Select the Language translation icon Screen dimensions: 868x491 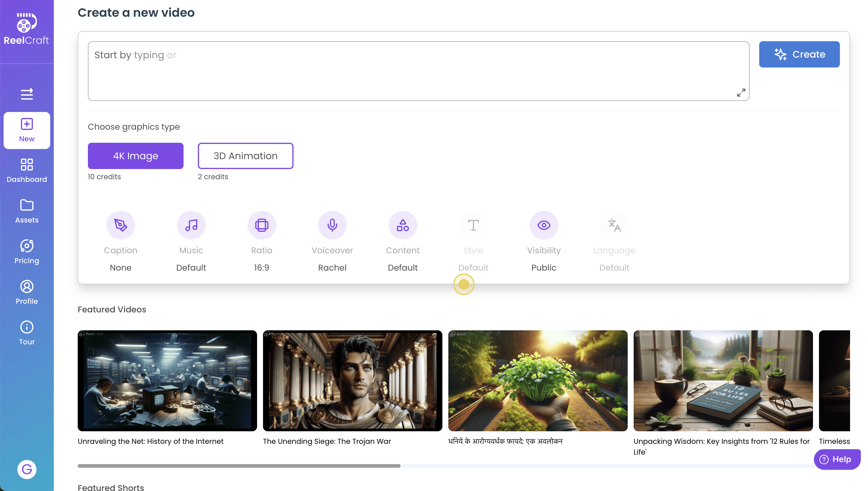pyautogui.click(x=614, y=225)
